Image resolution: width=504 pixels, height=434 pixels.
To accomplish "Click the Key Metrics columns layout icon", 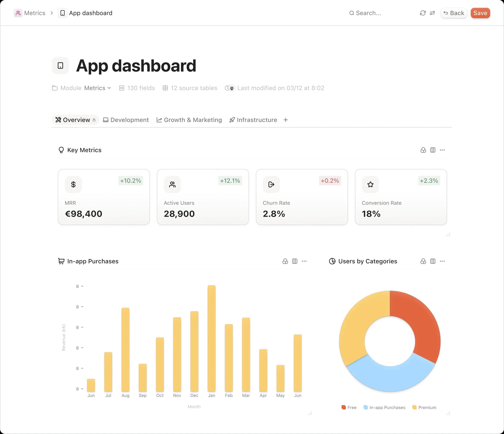I will pos(433,150).
